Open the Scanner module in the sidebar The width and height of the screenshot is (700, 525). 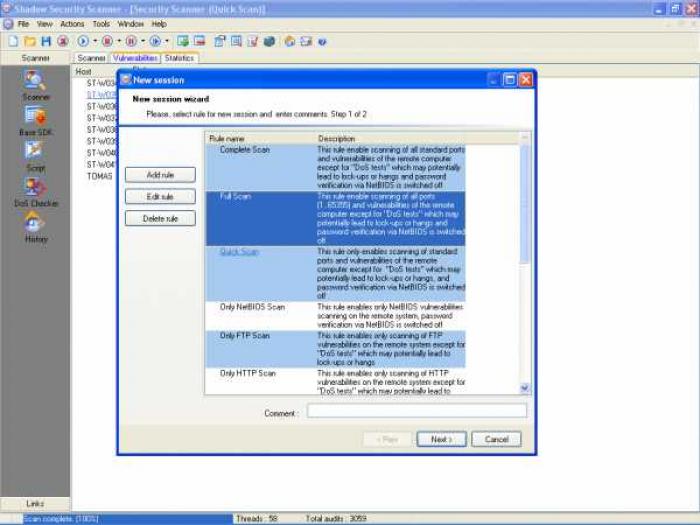pos(36,85)
